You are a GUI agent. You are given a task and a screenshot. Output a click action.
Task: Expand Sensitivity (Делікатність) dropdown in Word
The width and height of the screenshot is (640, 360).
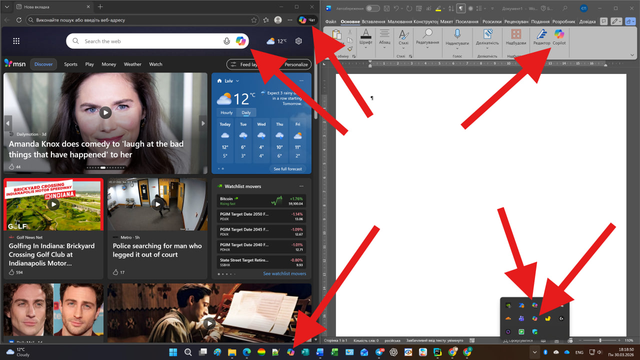click(x=487, y=48)
